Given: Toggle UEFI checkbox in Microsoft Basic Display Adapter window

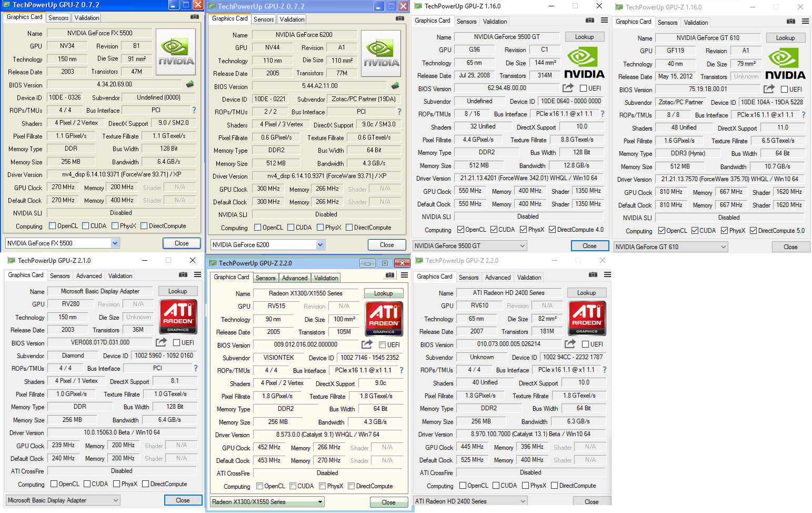Looking at the screenshot, I should click(177, 342).
